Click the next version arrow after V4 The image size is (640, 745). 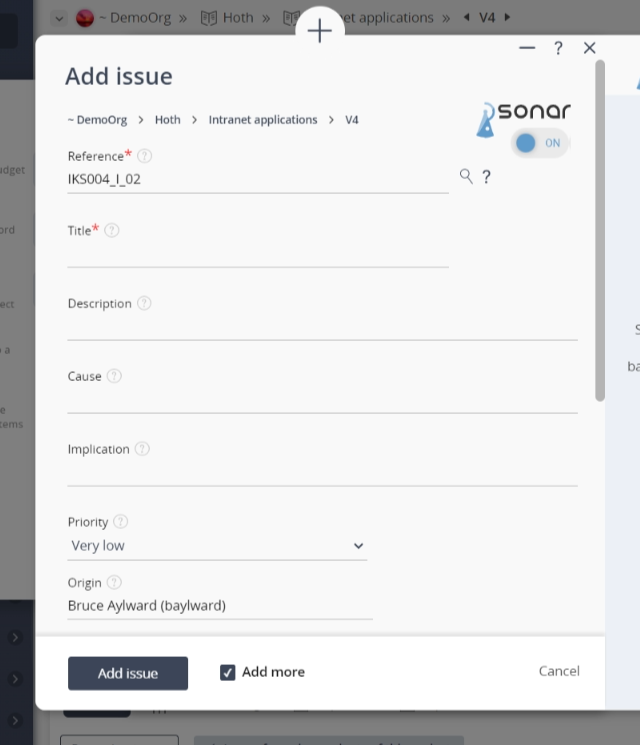tap(507, 17)
